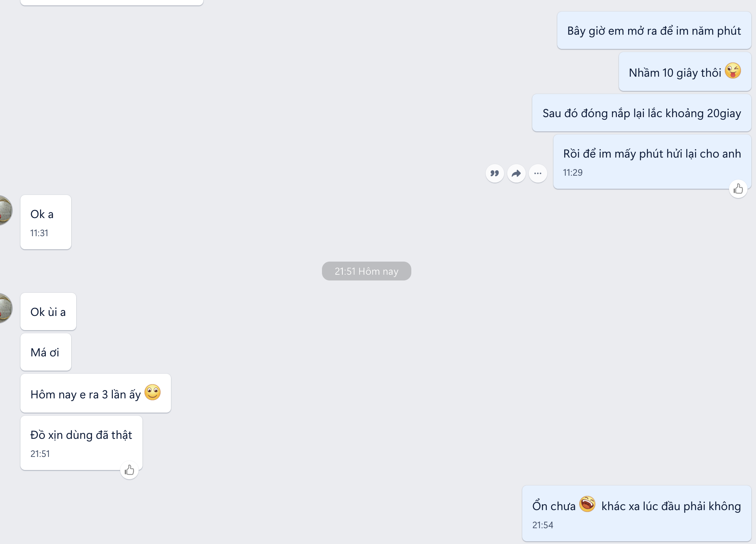Click the 21:54 timestamp on last message
Viewport: 756px width, 544px height.
(543, 525)
